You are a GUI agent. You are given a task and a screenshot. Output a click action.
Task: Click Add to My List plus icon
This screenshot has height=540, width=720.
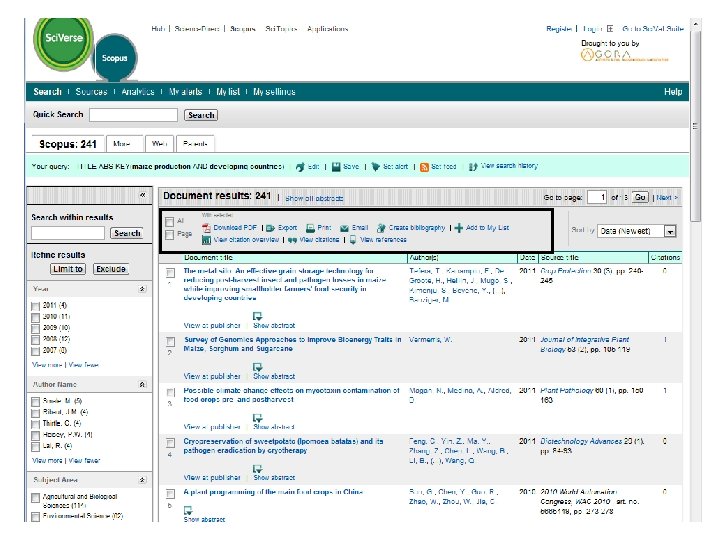tap(459, 228)
